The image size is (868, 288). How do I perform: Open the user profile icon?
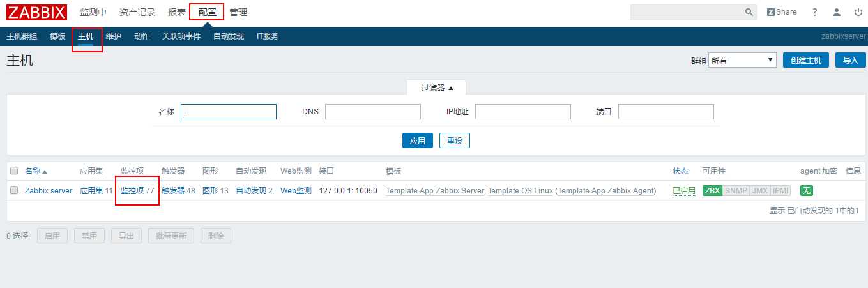coord(837,12)
